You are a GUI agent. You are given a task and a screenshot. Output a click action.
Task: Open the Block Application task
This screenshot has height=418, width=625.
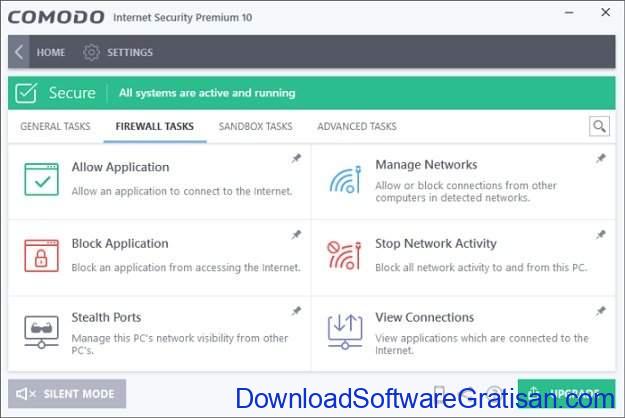(x=120, y=243)
